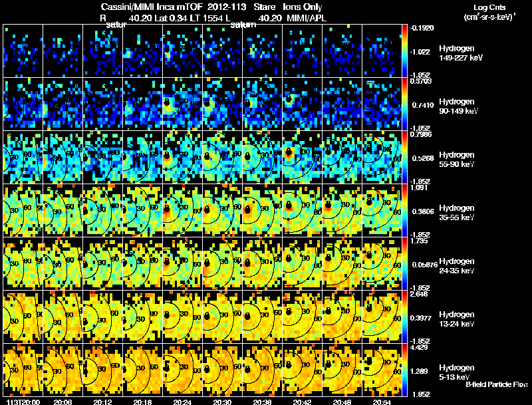Viewport: 532px width, 405px height.
Task: Open the 5-13 keV panel at 20:54
Action: coord(382,370)
